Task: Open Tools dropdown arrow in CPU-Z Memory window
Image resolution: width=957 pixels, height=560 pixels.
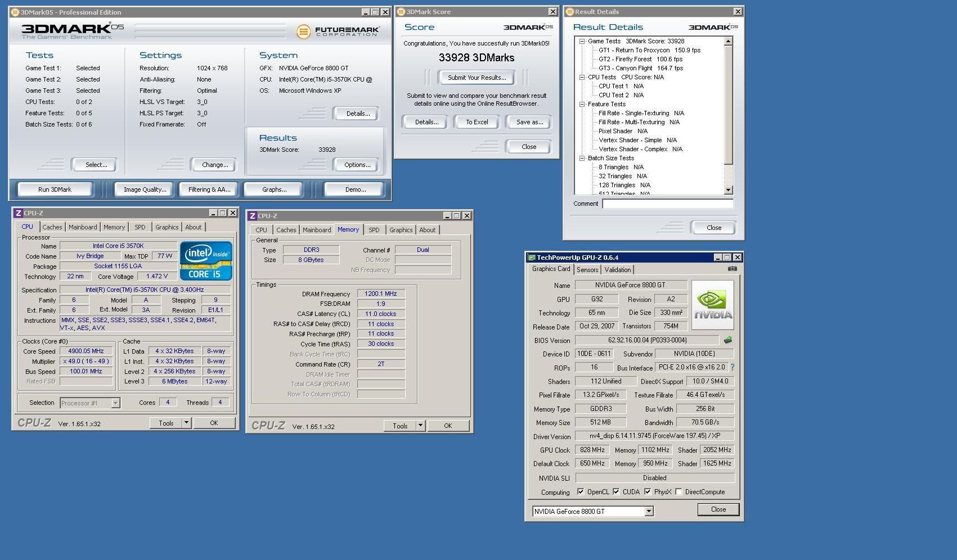Action: coord(420,426)
